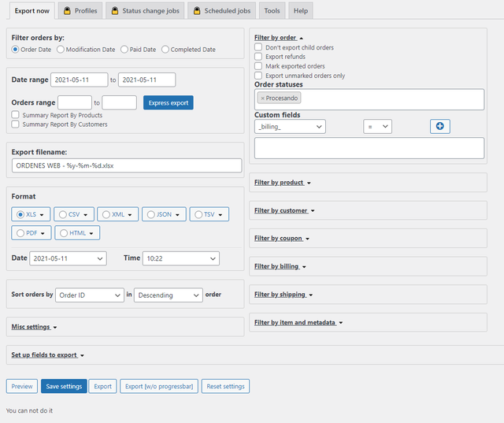Screen dimensions: 504x423
Task: Go to the Scheduled jobs tab
Action: pos(222,10)
